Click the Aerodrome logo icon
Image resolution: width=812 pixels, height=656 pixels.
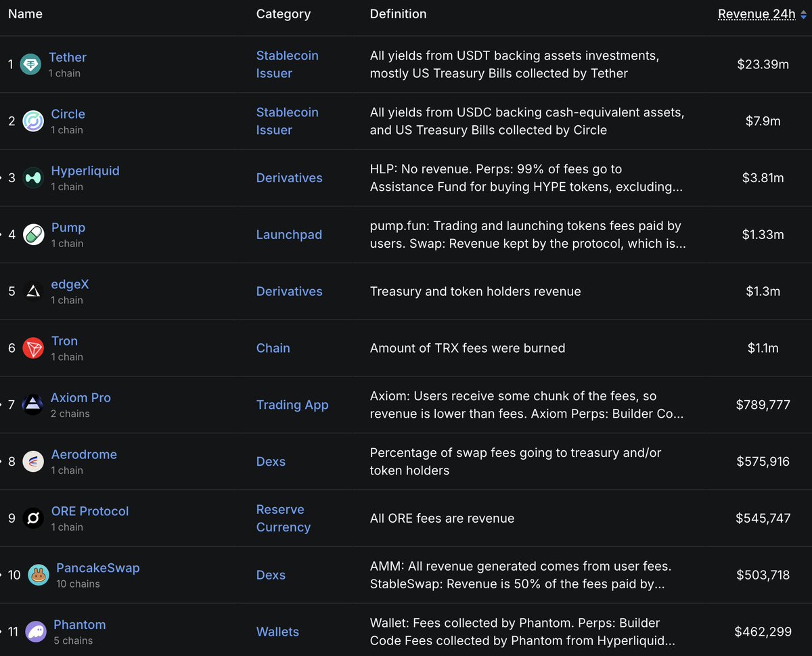(33, 462)
